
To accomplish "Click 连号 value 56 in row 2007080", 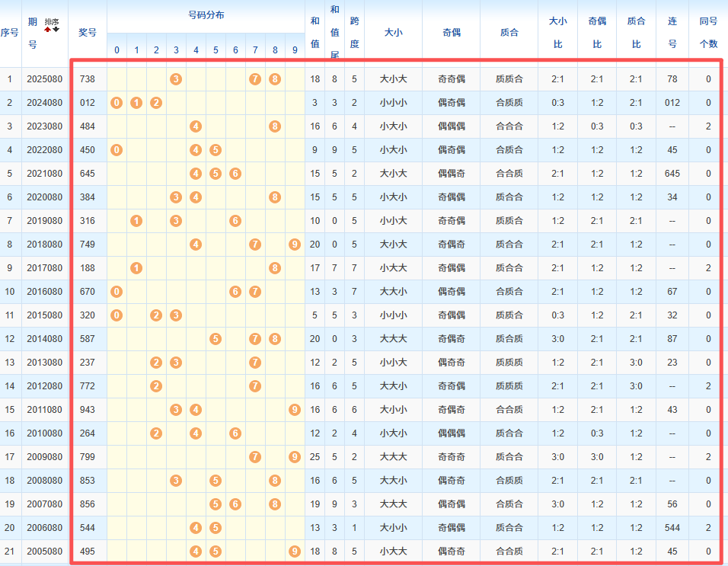I will coord(672,504).
